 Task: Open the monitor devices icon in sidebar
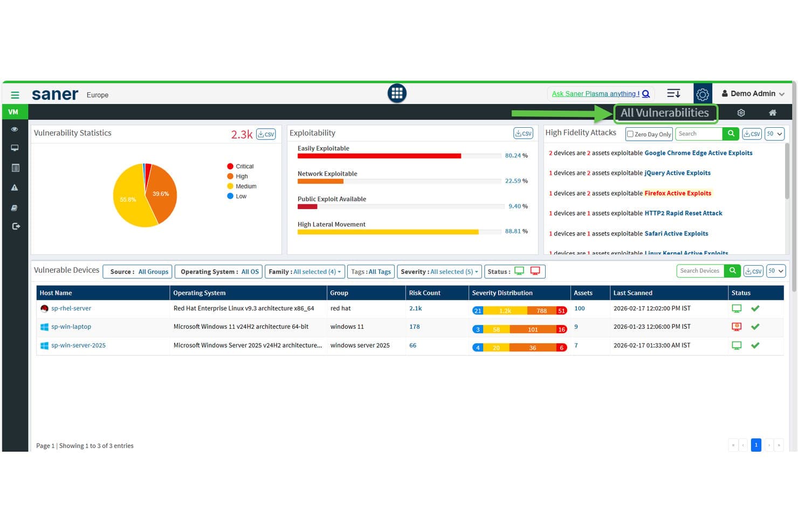pos(15,148)
